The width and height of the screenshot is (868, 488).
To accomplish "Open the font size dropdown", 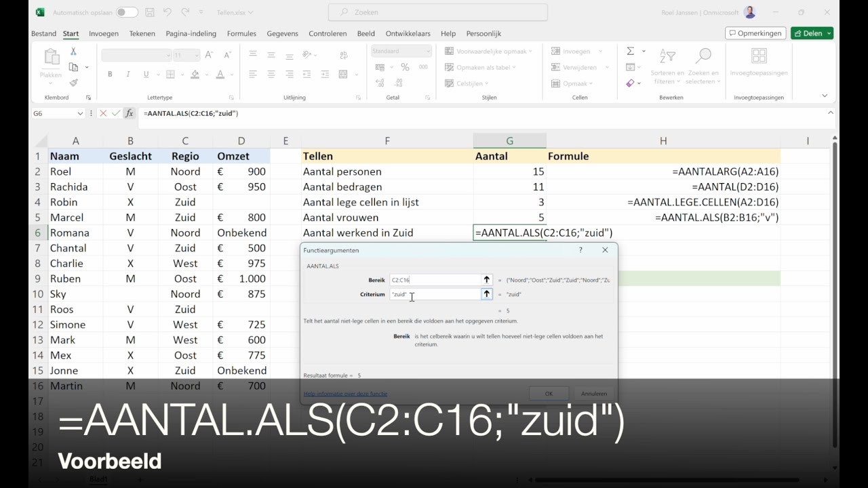I will tap(196, 55).
